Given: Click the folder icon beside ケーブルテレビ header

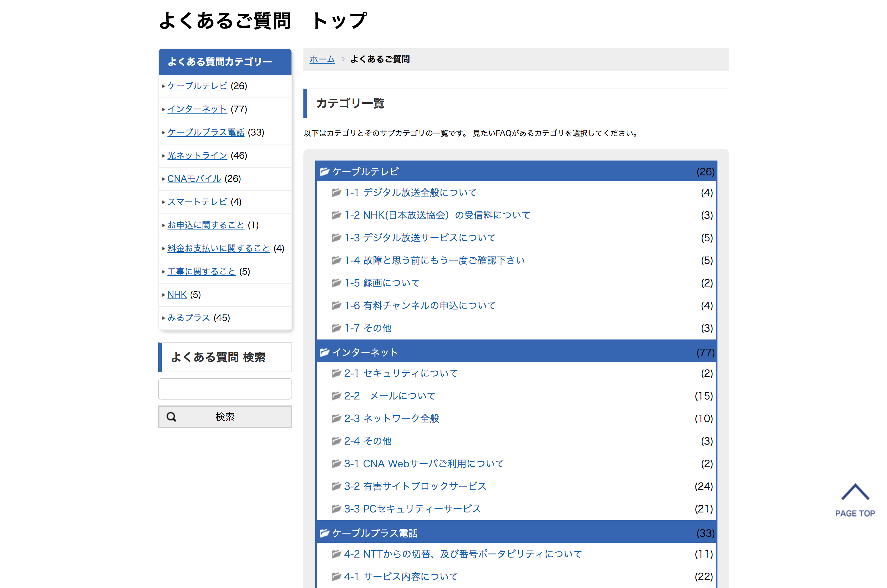Looking at the screenshot, I should [x=324, y=172].
